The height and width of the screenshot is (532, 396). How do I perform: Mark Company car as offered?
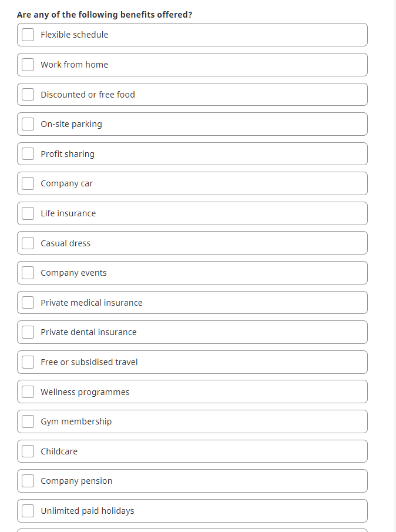tap(28, 183)
